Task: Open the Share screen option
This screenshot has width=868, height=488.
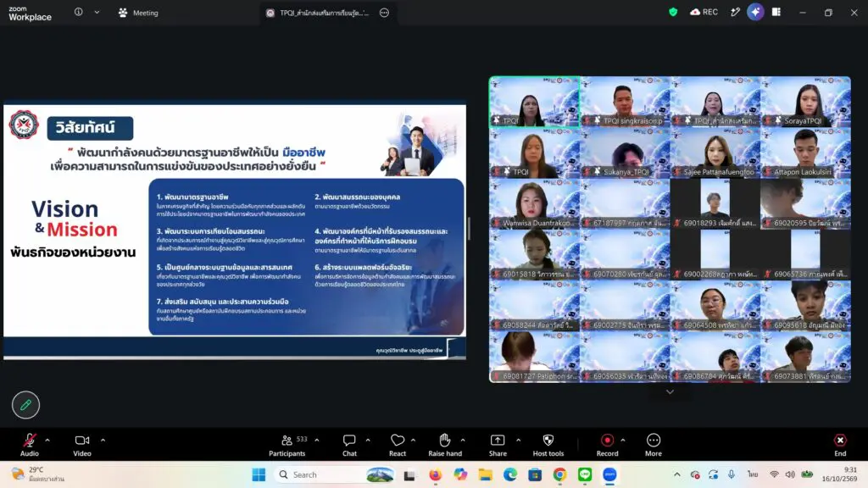Action: pyautogui.click(x=498, y=445)
